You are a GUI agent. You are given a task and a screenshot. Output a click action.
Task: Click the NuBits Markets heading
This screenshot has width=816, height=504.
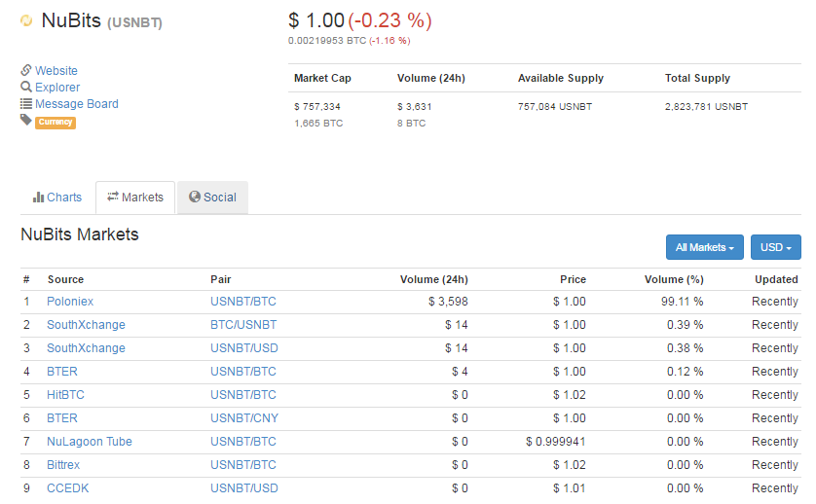point(80,234)
